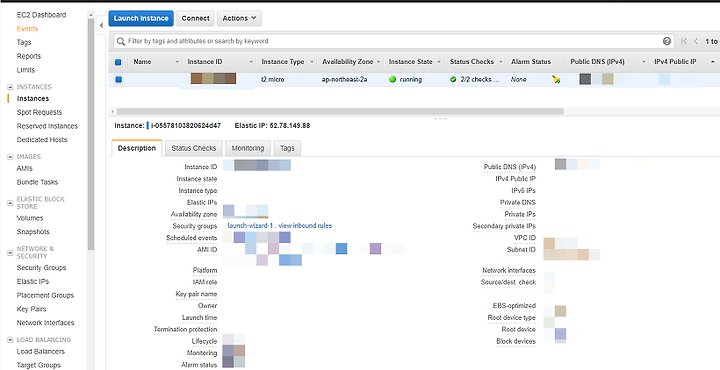Click the Launch Instance button
The width and height of the screenshot is (720, 370).
tap(141, 18)
